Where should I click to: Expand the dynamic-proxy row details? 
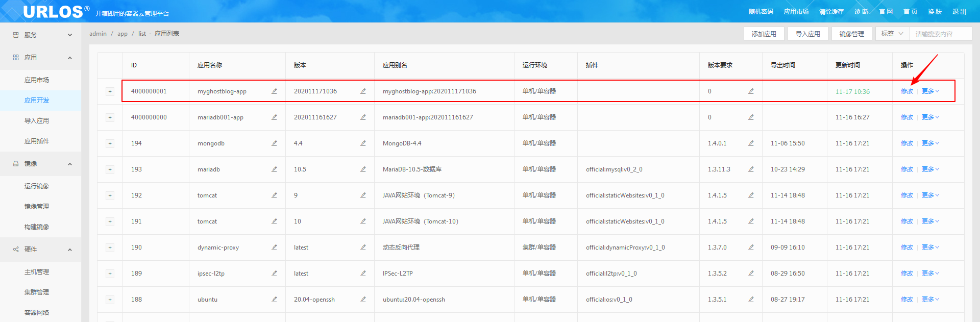110,248
